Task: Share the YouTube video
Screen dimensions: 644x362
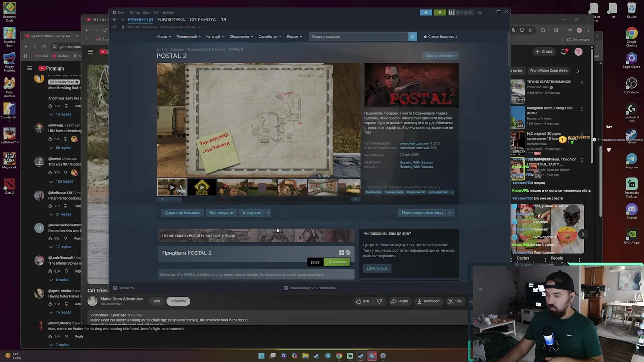Action: 399,301
